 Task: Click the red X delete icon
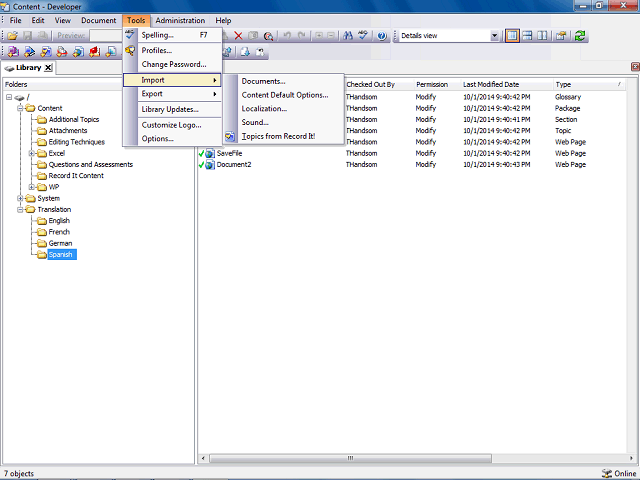[x=238, y=36]
